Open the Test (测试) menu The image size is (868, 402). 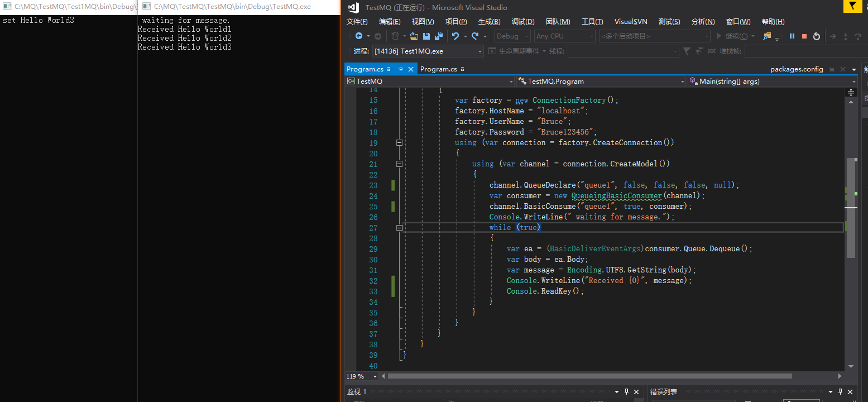tap(669, 22)
